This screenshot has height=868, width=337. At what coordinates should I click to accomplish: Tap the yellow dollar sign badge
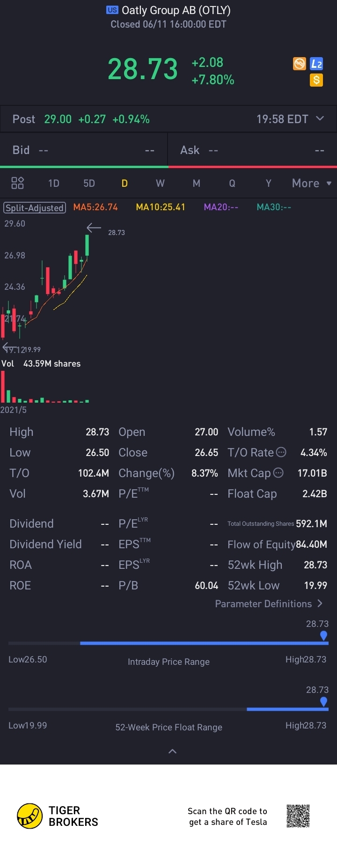pyautogui.click(x=316, y=80)
